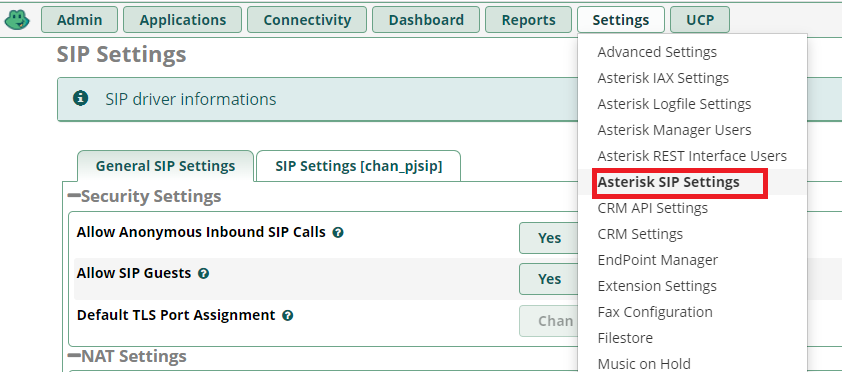
Task: Select Music on Hold menu item
Action: pyautogui.click(x=644, y=363)
